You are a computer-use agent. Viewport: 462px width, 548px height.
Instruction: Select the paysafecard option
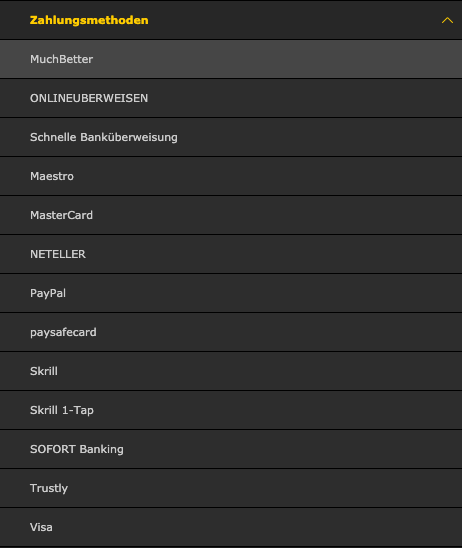point(231,332)
